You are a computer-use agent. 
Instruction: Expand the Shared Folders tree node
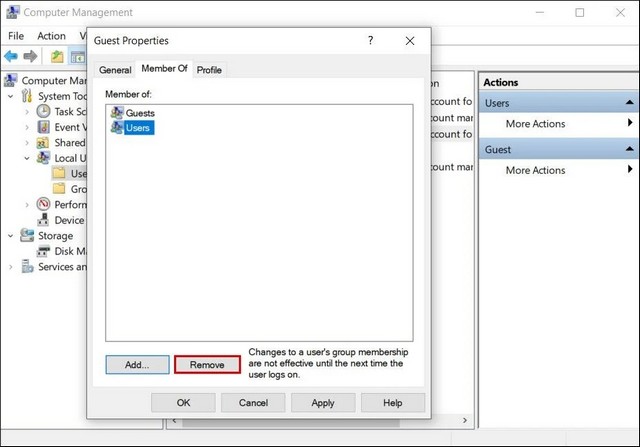(27, 143)
